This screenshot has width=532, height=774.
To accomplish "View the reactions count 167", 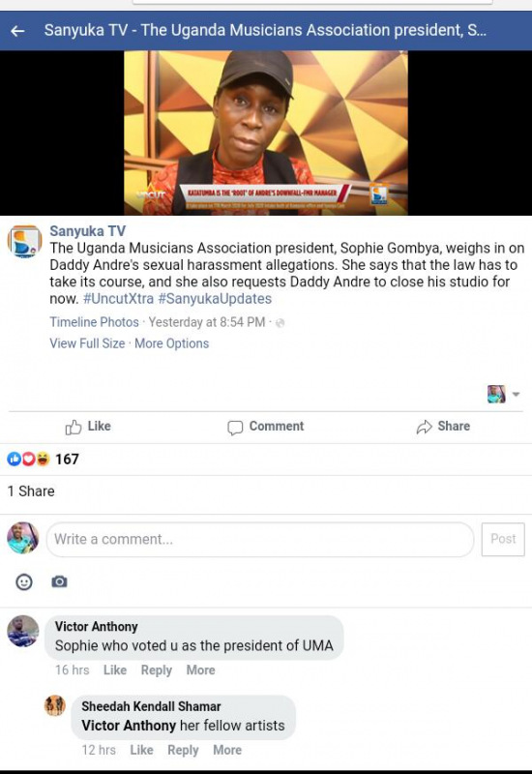I will 67,459.
